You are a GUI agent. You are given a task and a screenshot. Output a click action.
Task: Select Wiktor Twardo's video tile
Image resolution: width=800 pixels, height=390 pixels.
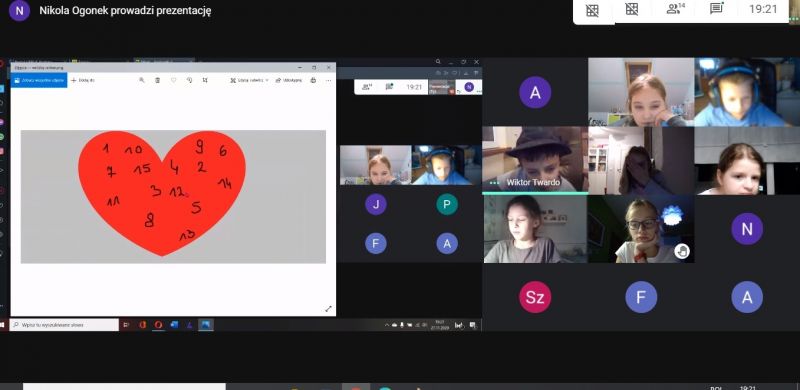(535, 160)
